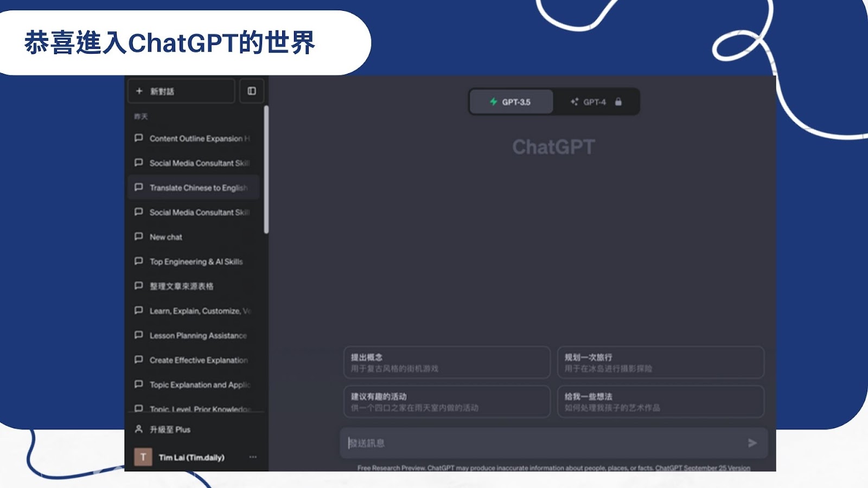Click the 昨天 date header in sidebar

coord(141,117)
